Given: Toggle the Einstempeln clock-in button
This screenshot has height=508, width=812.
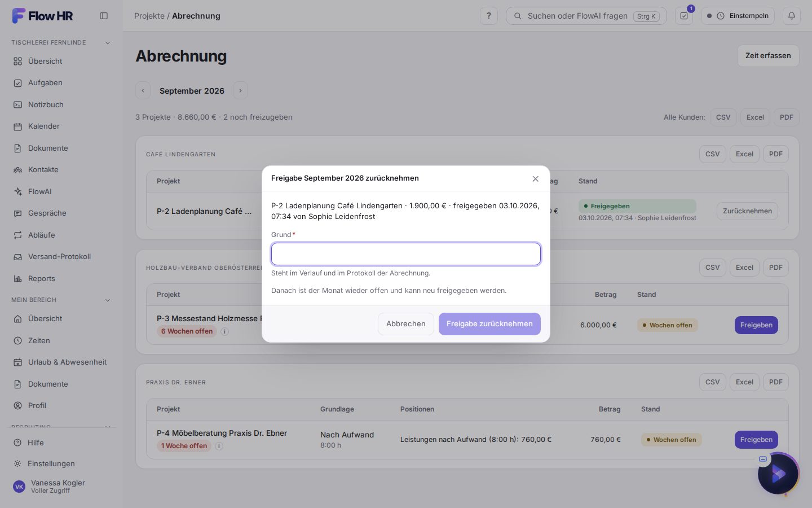Looking at the screenshot, I should [x=738, y=16].
